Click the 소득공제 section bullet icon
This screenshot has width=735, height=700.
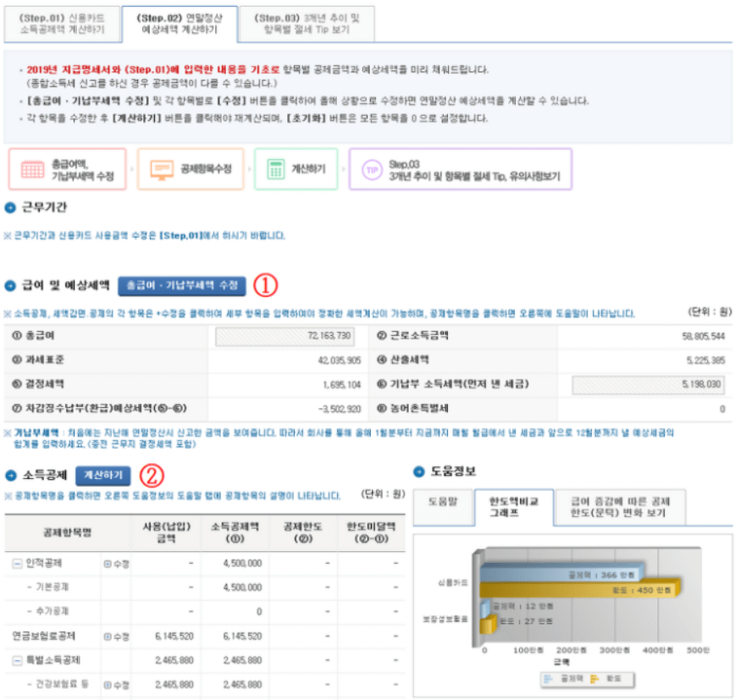click(x=11, y=476)
